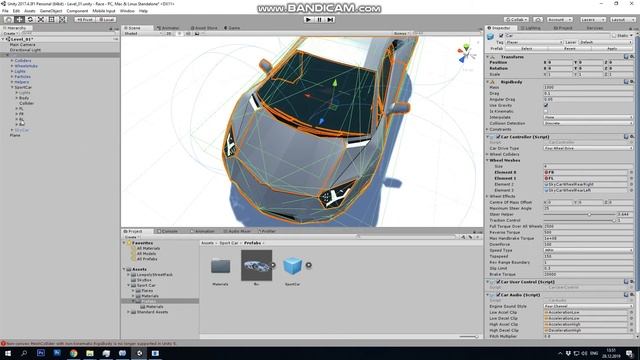Select the Rotate tool in the toolbar

tap(30, 19)
